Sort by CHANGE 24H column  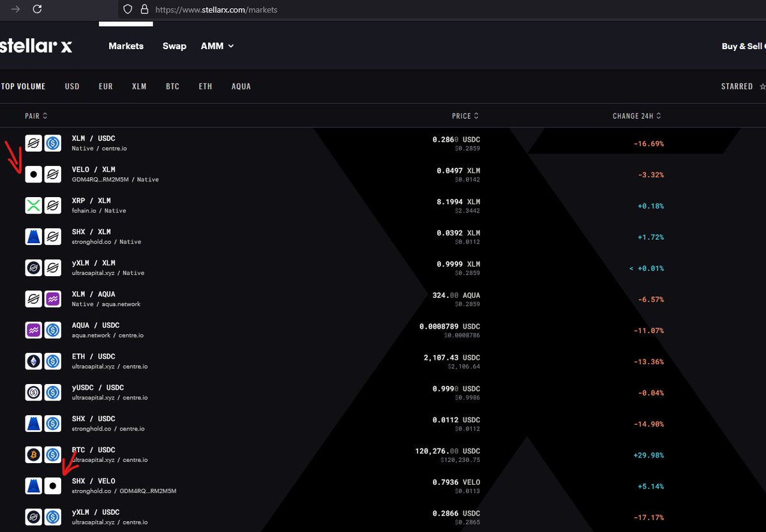tap(637, 116)
